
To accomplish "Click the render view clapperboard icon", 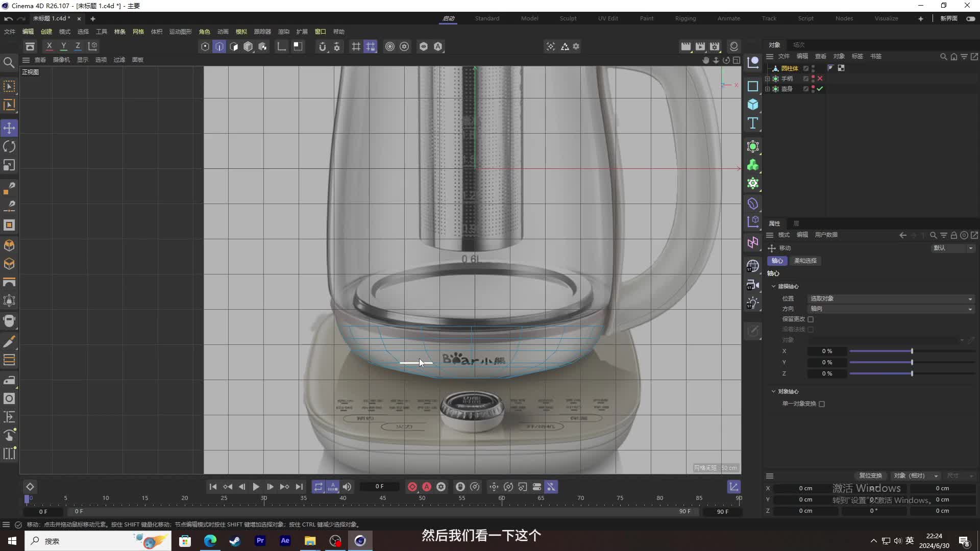I will [x=686, y=46].
